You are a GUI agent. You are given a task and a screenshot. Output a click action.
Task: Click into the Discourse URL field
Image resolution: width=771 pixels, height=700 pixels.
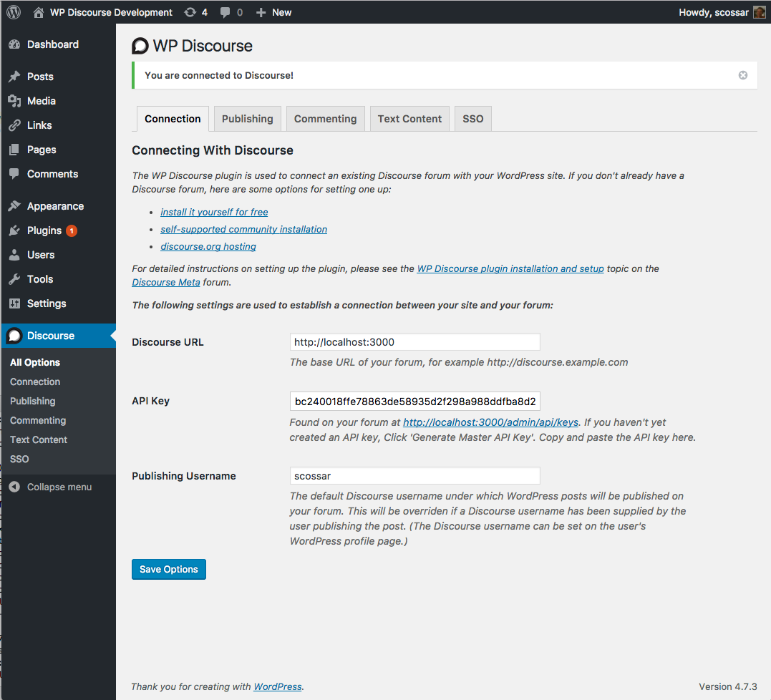[x=414, y=342]
